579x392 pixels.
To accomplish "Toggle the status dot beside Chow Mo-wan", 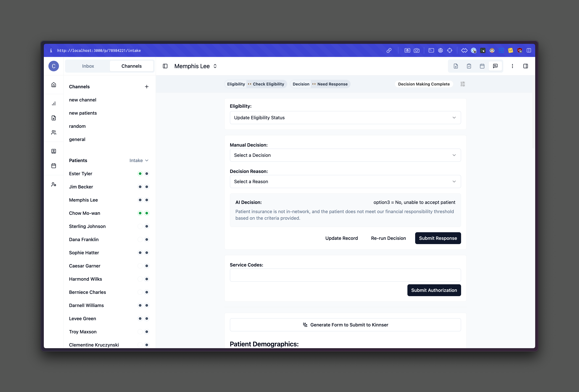I will coord(140,213).
